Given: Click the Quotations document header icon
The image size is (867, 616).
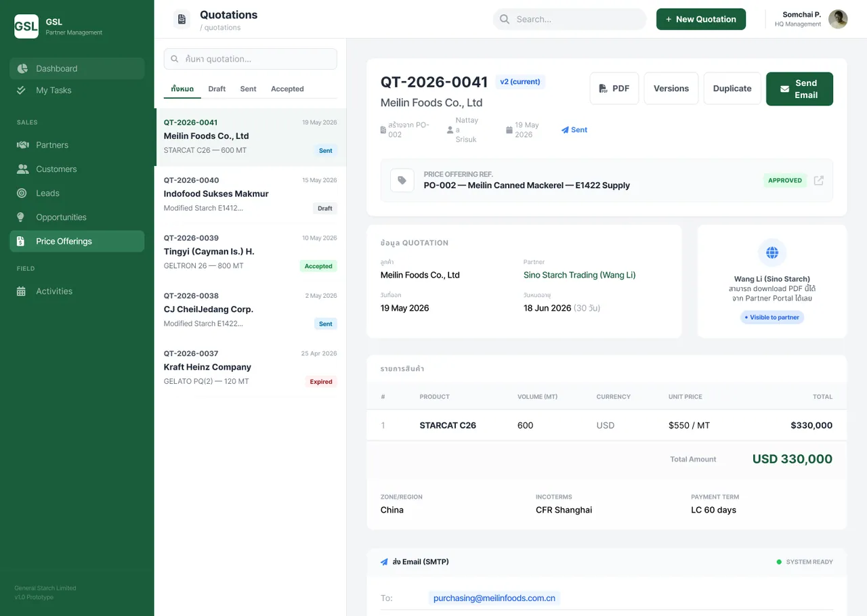Looking at the screenshot, I should 182,20.
